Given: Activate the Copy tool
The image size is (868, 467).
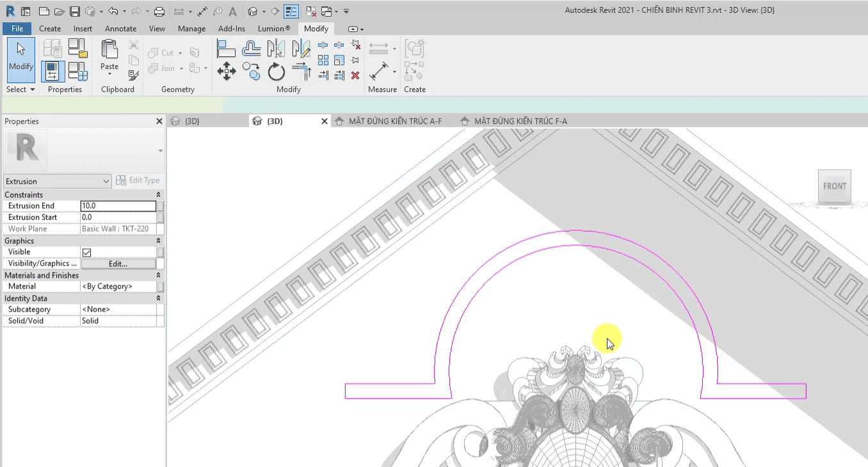Looking at the screenshot, I should coord(252,72).
